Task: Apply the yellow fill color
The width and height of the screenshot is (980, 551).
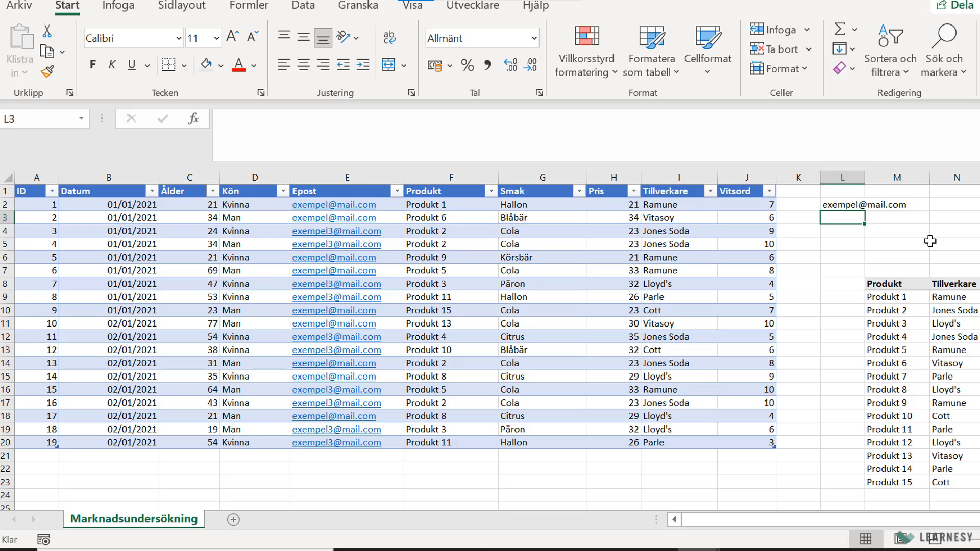Action: click(206, 65)
